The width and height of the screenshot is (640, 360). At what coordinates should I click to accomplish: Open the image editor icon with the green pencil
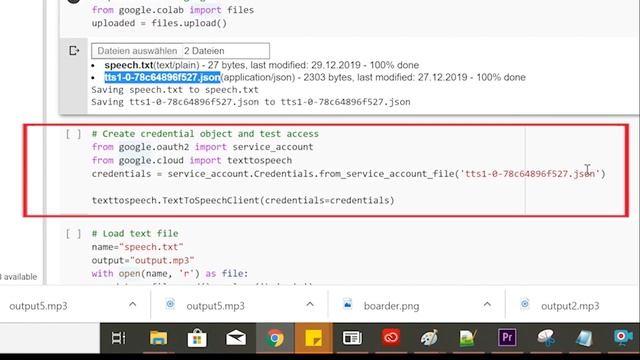[x=468, y=338]
